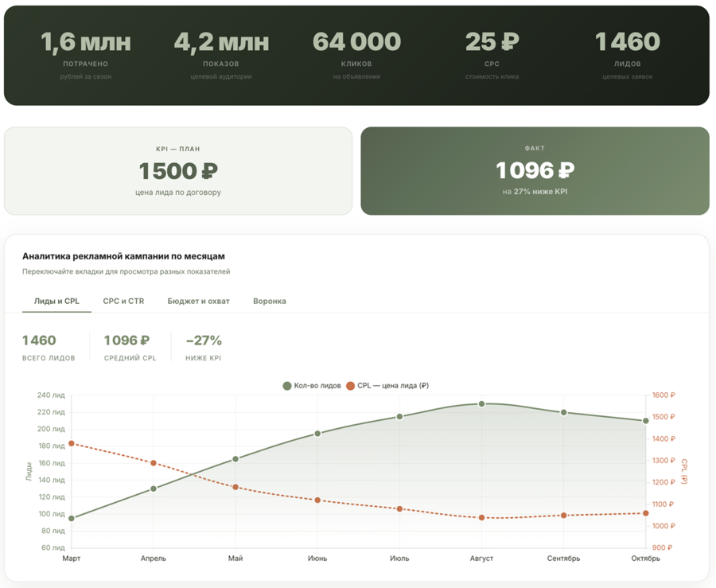
Task: Click the October CPL orange data point
Action: pos(646,513)
